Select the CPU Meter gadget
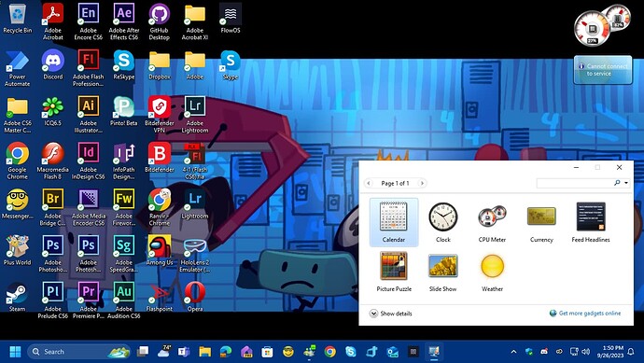 [x=492, y=222]
